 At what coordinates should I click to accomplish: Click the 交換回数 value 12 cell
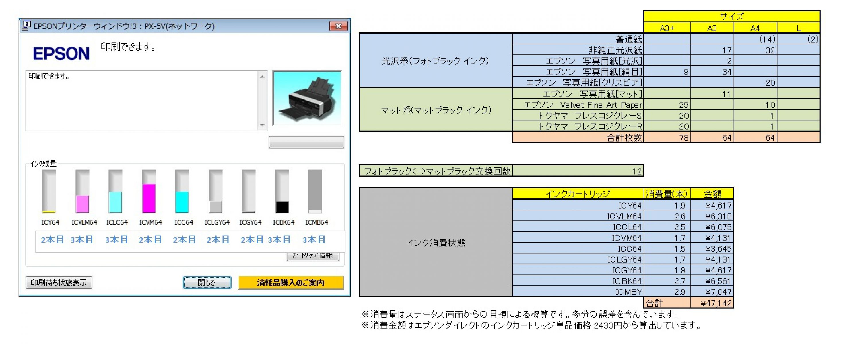point(578,171)
